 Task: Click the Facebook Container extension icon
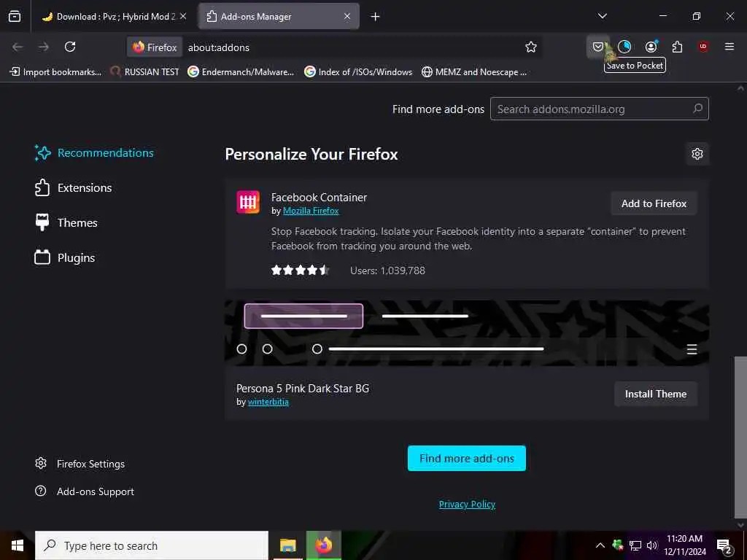(x=248, y=202)
